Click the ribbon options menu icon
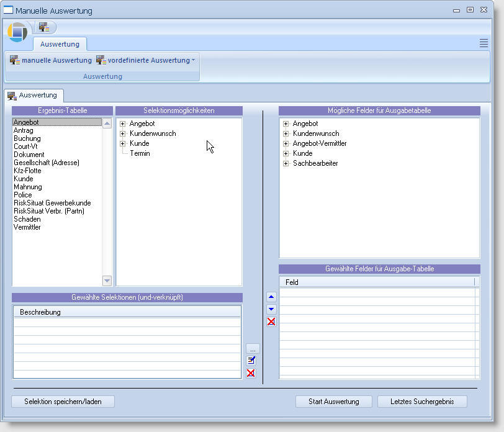Viewport: 504px width, 432px height. point(484,43)
